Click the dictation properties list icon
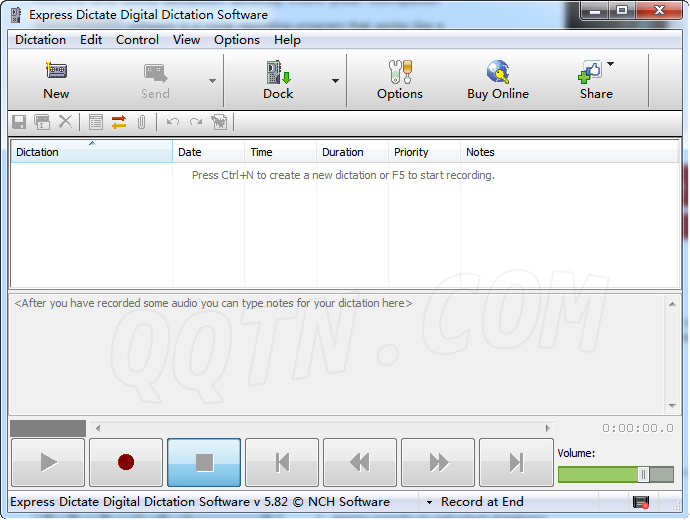Viewport: 690px width, 520px height. click(96, 122)
